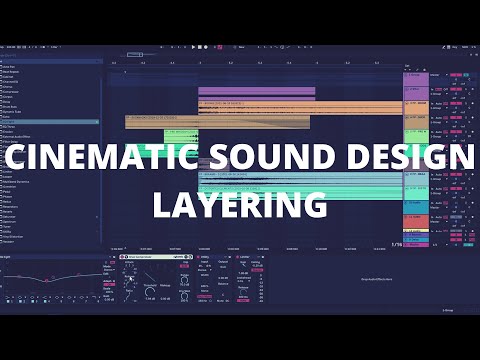
Task: Toggle Limiter device power button
Action: click(238, 257)
